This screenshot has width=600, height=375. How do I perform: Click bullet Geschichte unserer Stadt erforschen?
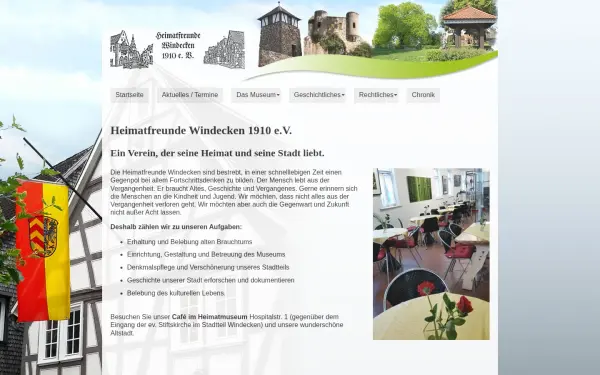210,280
